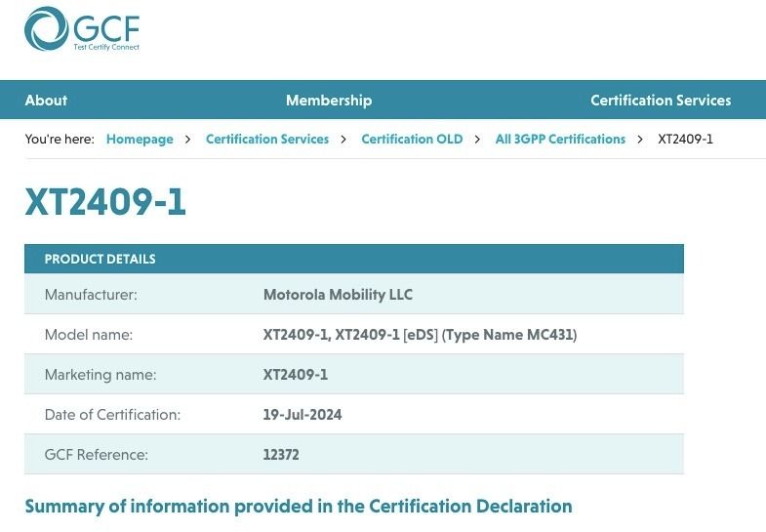Viewport: 766px width, 532px height.
Task: Click chevron after Certification OLD breadcrumb
Action: point(477,140)
